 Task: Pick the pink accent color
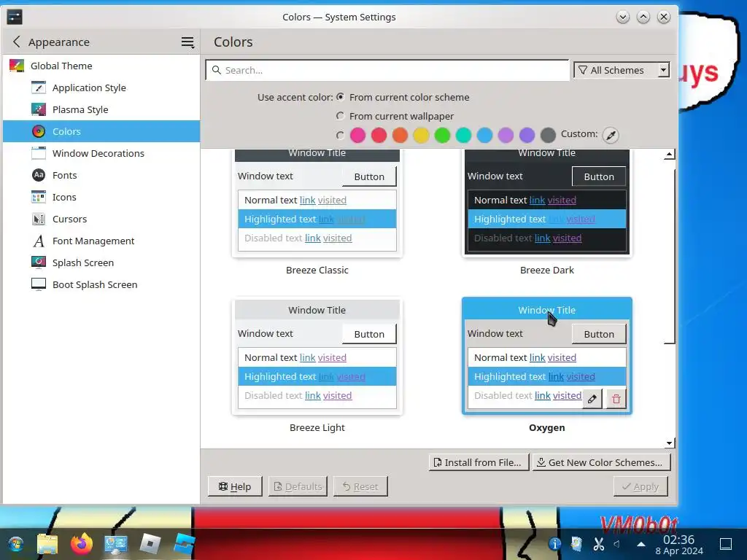357,135
